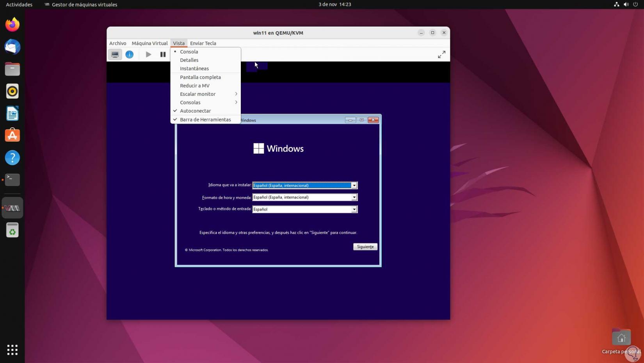The width and height of the screenshot is (644, 363).
Task: Launch Firefox from the dock
Action: tap(12, 25)
